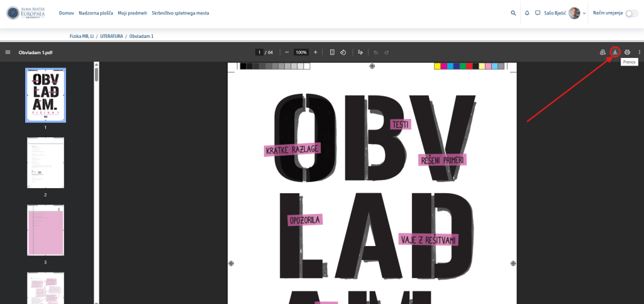Go to Domov in the top menu
Screen dimensions: 644x304
pos(67,13)
